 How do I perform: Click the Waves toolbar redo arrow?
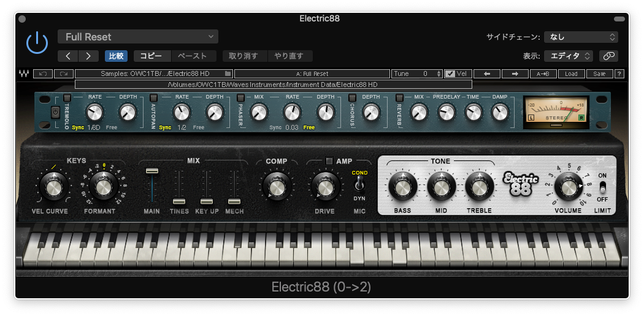pyautogui.click(x=64, y=73)
